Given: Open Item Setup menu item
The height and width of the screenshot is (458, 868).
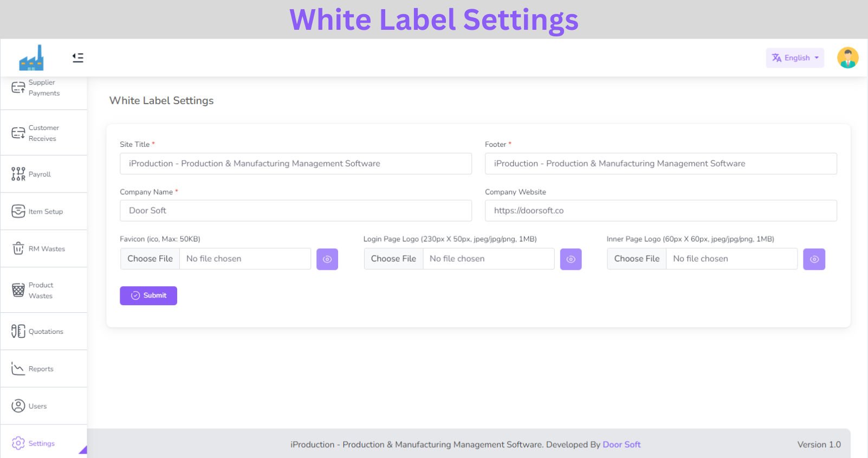Looking at the screenshot, I should (44, 211).
